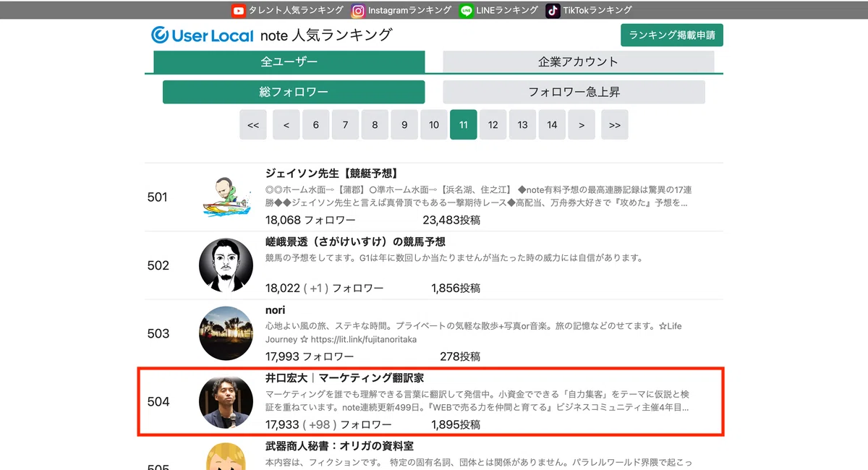Open LINEランキング link
The width and height of the screenshot is (868, 470).
[x=507, y=10]
